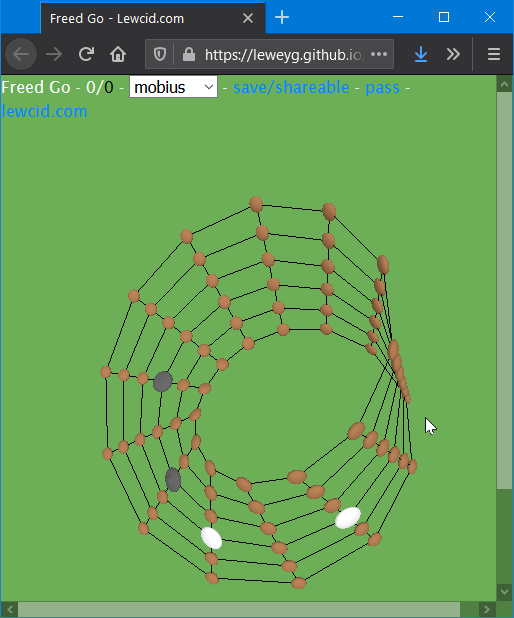
Task: Open the mobius board type dropdown
Action: pos(173,87)
